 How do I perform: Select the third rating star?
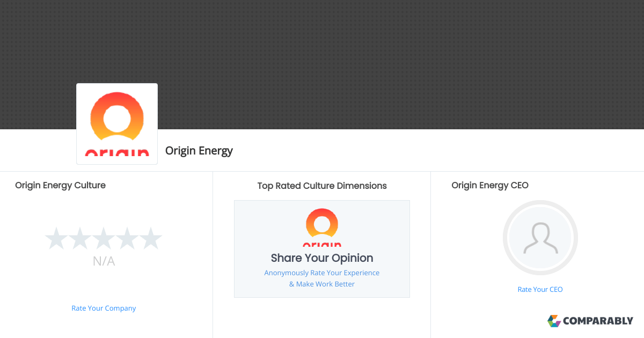pyautogui.click(x=104, y=238)
